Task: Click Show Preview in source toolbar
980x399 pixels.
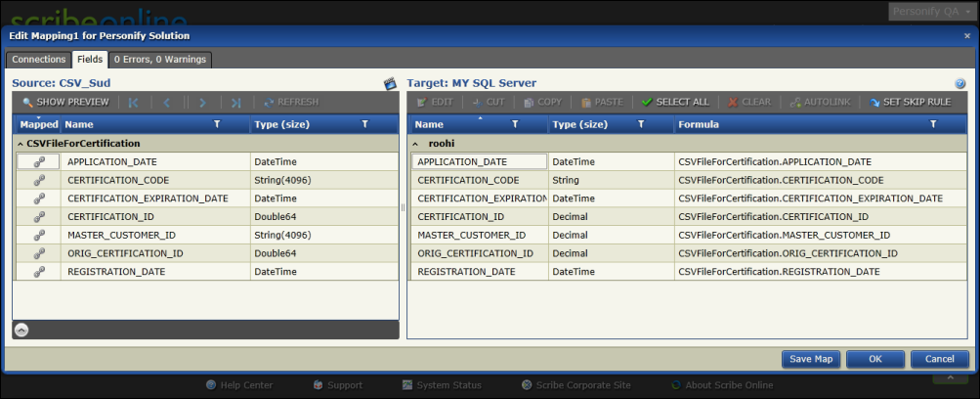Action: (x=65, y=102)
